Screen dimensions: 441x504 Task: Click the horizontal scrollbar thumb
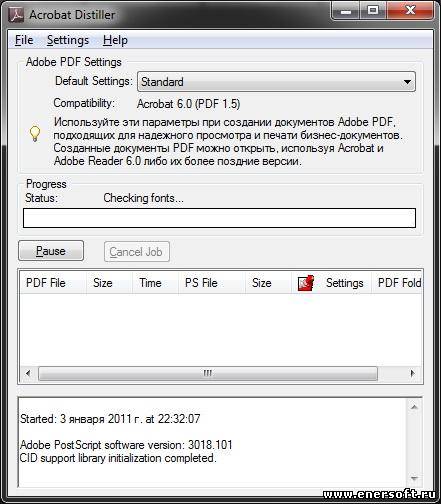point(208,373)
